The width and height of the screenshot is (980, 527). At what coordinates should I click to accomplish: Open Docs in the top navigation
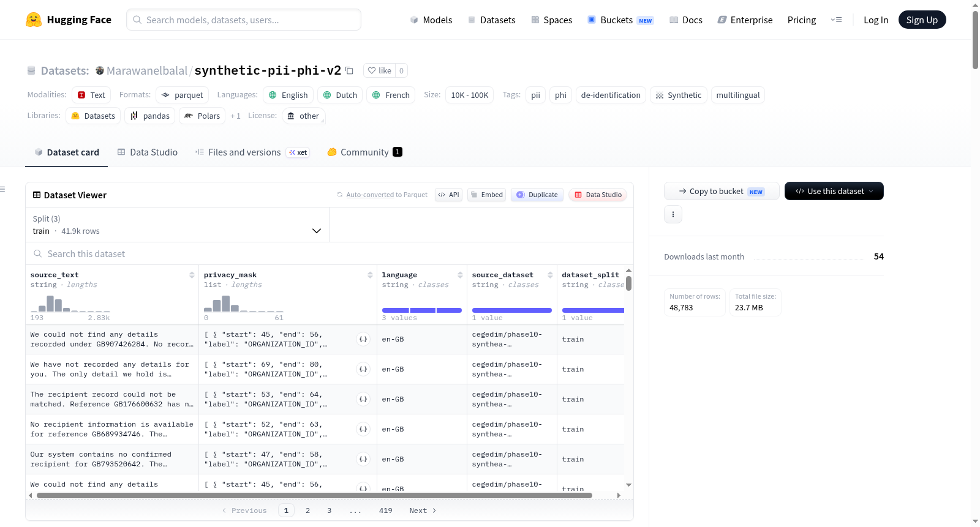pyautogui.click(x=686, y=20)
